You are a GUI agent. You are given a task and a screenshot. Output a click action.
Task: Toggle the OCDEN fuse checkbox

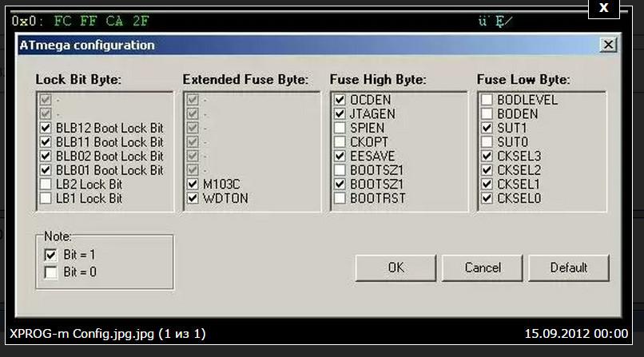tap(340, 100)
